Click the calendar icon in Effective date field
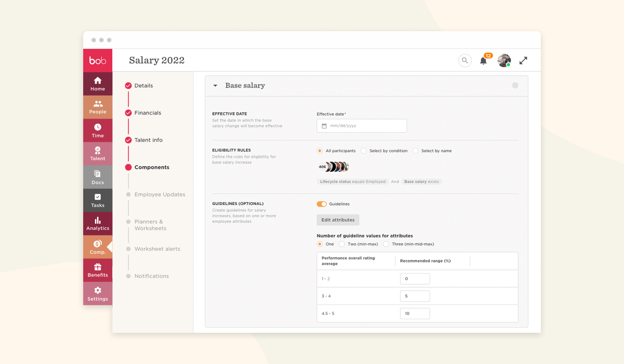This screenshot has height=364, width=624. 324,126
